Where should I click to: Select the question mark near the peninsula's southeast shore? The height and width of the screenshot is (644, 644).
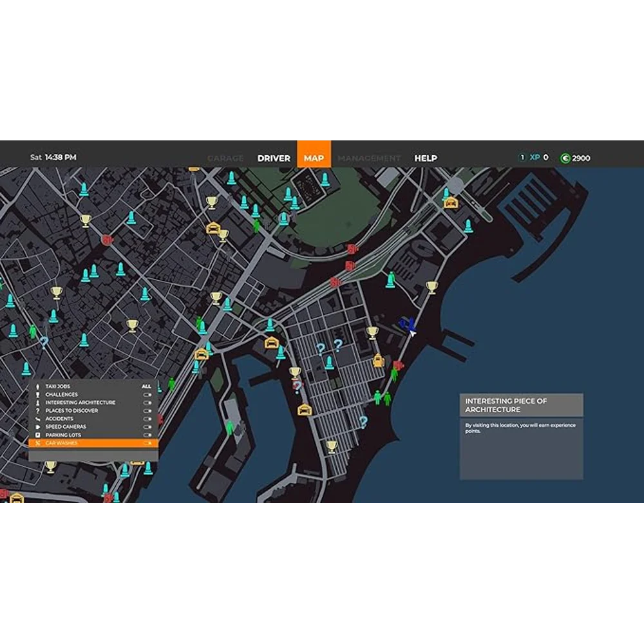tap(363, 422)
